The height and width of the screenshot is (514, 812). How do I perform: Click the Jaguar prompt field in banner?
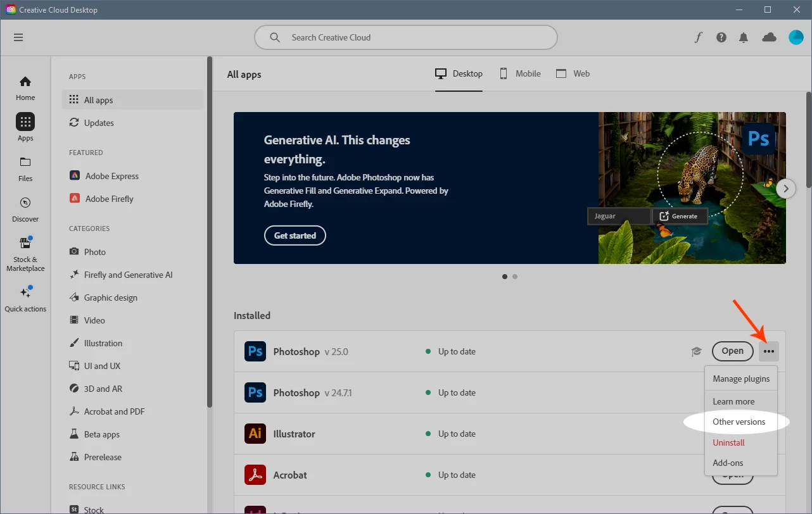point(619,216)
